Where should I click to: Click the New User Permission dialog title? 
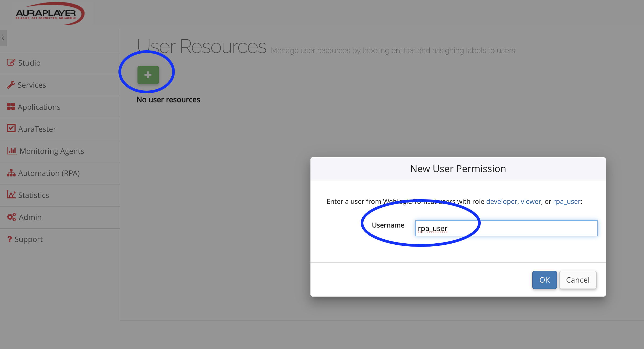point(458,169)
